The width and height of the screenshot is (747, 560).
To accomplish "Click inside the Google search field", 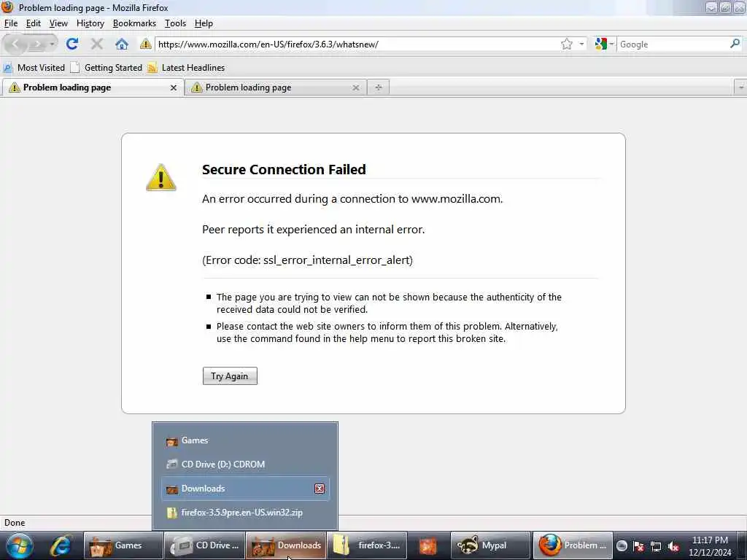I will point(673,44).
